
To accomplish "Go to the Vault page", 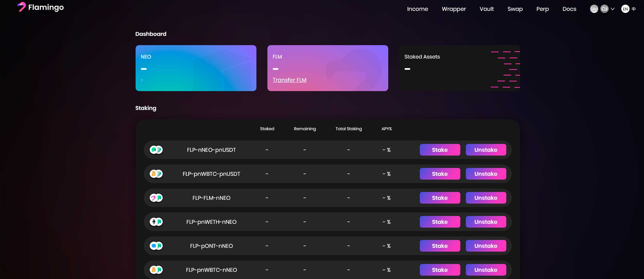I will [x=487, y=9].
